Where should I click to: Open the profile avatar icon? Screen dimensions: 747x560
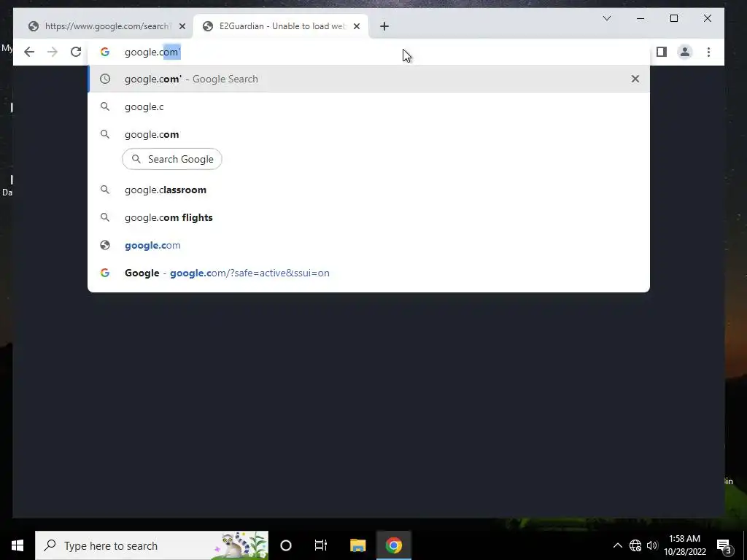(x=684, y=52)
